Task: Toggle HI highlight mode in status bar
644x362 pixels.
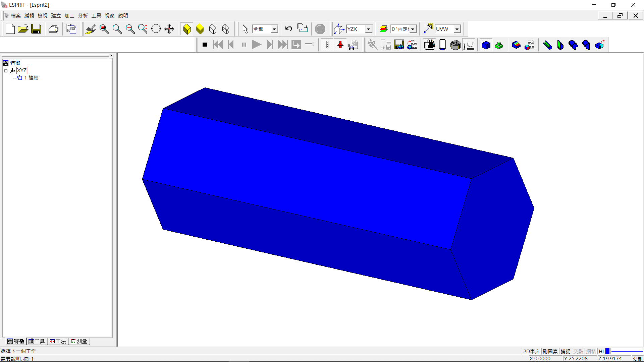Action: click(601, 351)
